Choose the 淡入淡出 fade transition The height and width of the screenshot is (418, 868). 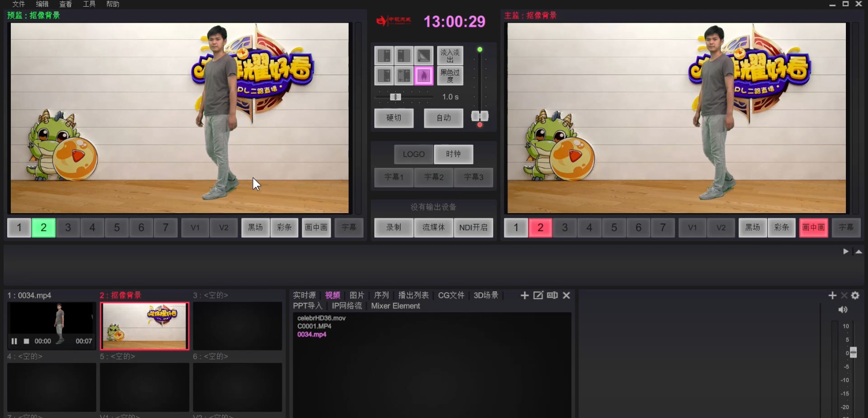click(x=450, y=56)
